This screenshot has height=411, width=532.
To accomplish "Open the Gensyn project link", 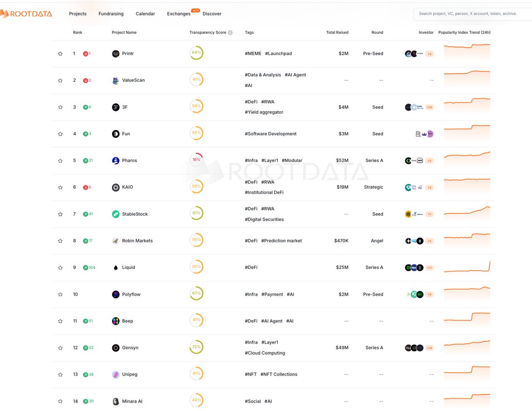I will (130, 348).
